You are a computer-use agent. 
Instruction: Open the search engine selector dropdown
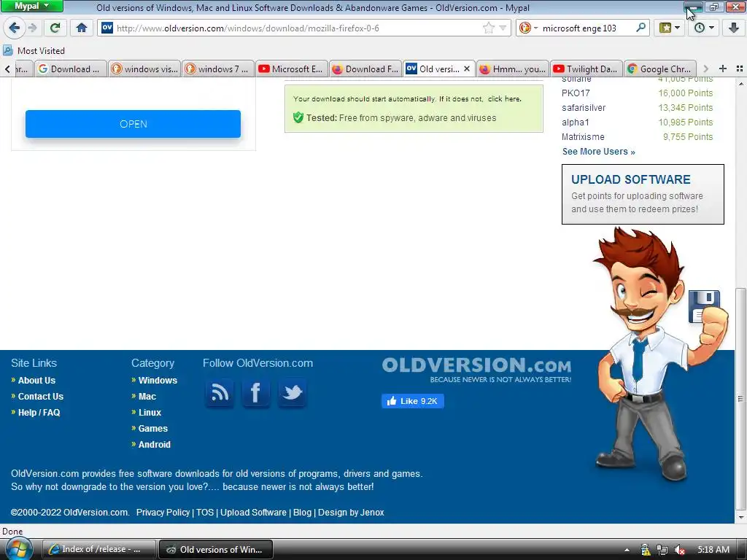pyautogui.click(x=528, y=28)
